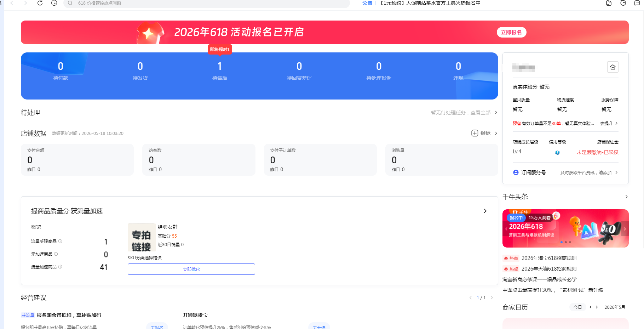
Task: Open the 专拍链接 product thumbnail
Action: (x=142, y=238)
